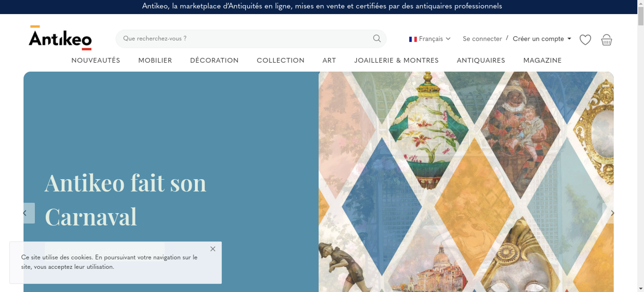The image size is (644, 292).
Task: Click the Se connecter link
Action: tap(482, 39)
